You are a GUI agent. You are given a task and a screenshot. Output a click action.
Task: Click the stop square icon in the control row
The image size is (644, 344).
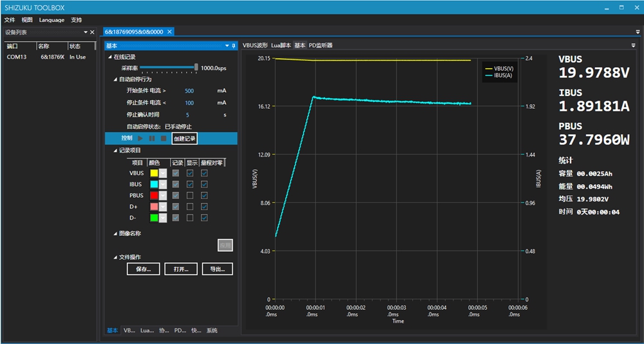163,139
